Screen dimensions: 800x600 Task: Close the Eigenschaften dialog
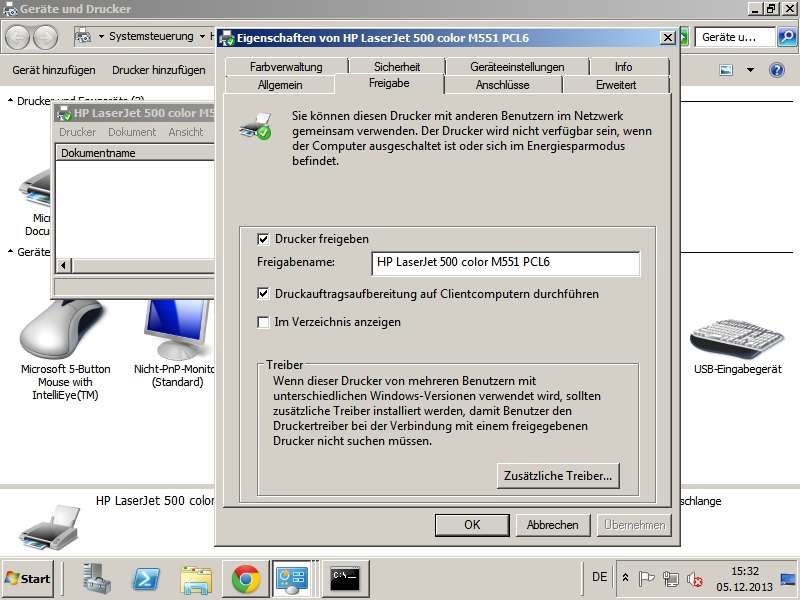click(668, 38)
